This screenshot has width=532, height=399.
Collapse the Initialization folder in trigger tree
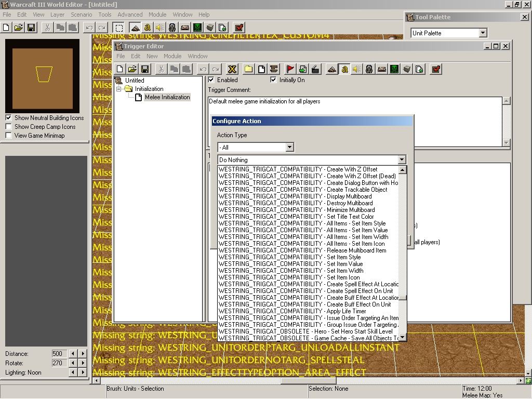pos(119,89)
